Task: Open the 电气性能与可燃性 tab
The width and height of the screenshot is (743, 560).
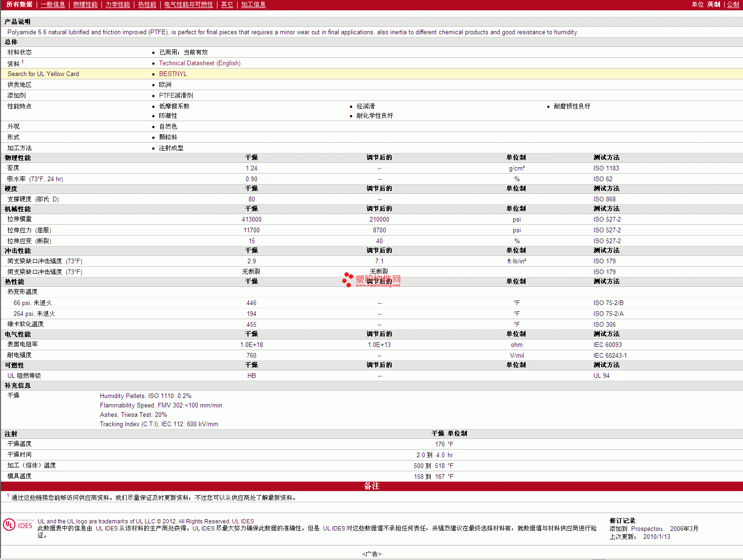Action: tap(188, 4)
